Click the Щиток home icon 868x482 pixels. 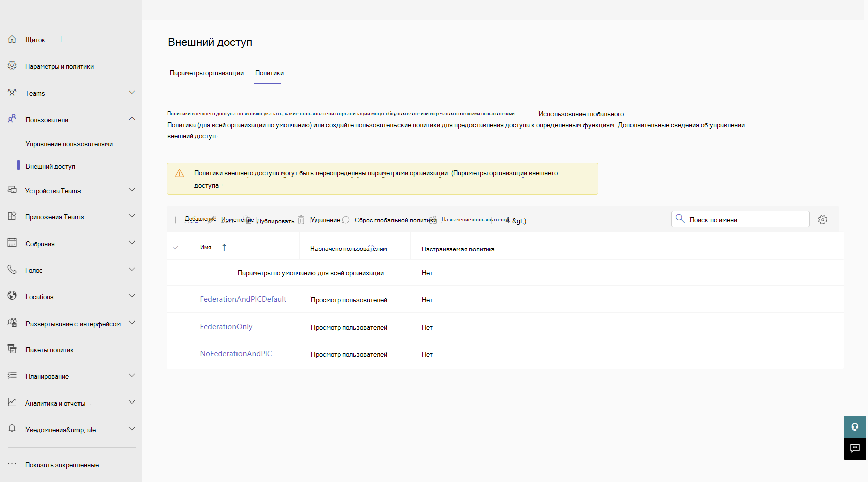tap(12, 39)
